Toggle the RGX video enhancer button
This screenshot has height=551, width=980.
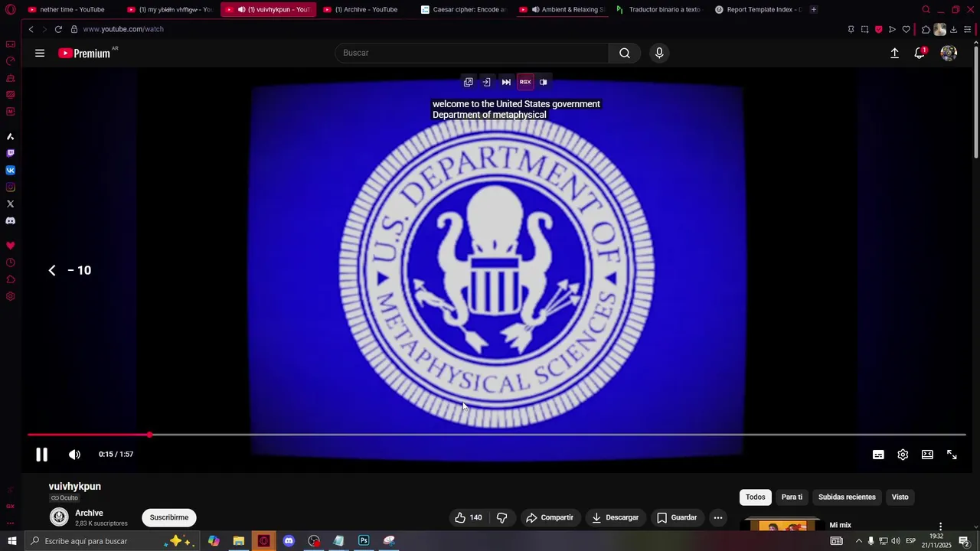pos(525,82)
